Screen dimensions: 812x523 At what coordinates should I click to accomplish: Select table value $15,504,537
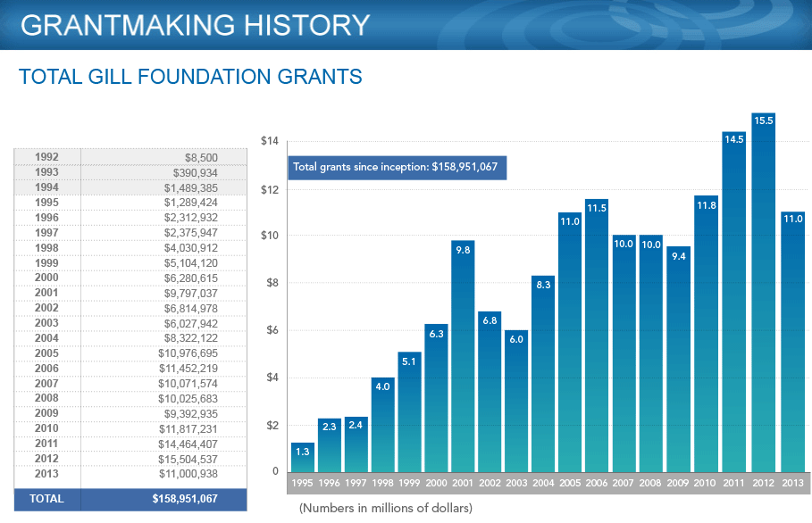[188, 460]
